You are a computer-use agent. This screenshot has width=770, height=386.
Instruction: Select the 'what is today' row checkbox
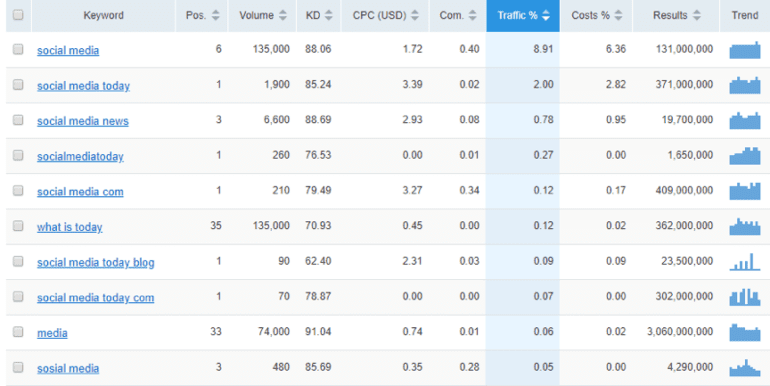click(18, 225)
